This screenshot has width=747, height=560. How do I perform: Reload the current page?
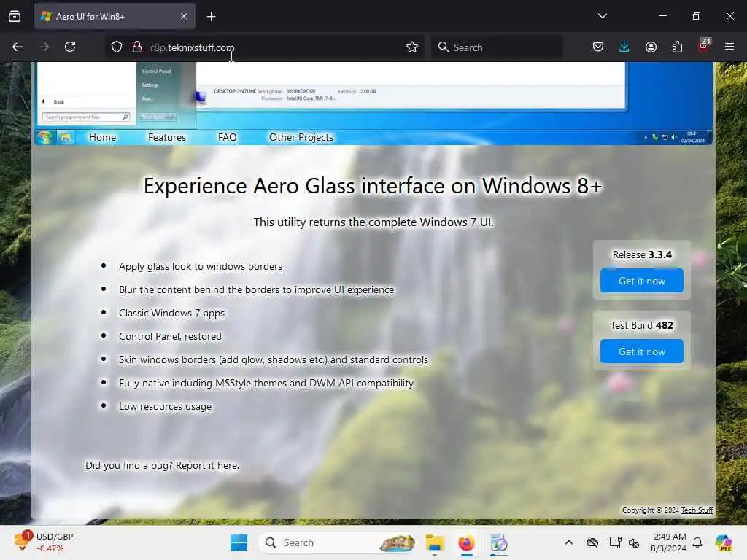pyautogui.click(x=70, y=47)
